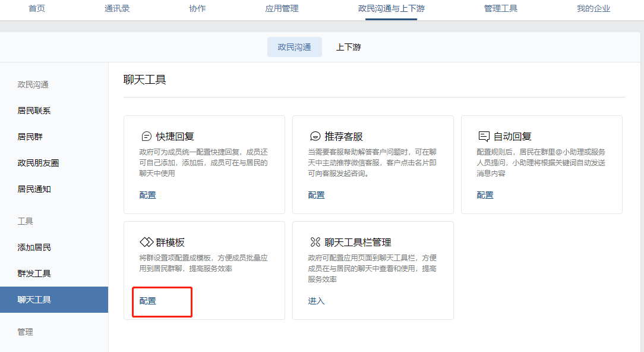
Task: Open 群发工具 in the sidebar
Action: pyautogui.click(x=34, y=274)
